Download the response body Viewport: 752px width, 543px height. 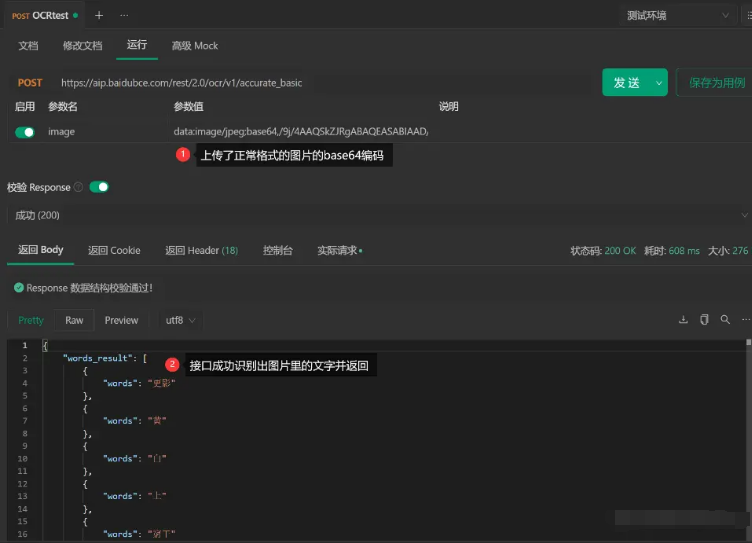coord(683,319)
